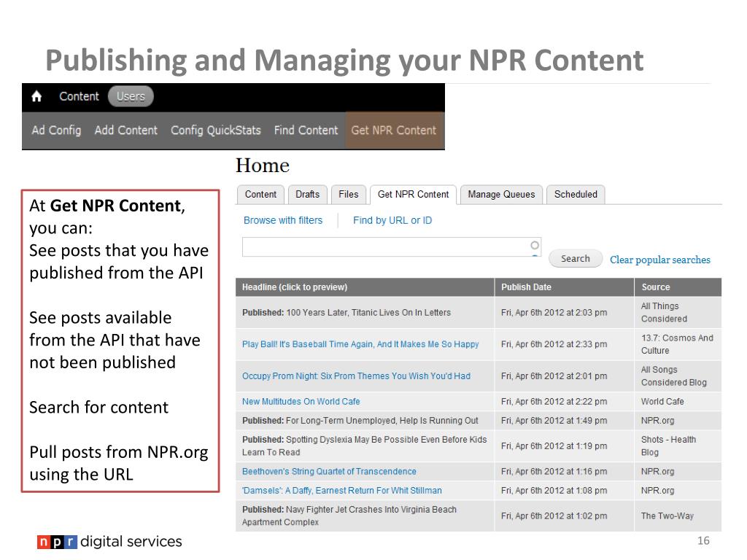Click the Publish Date column header

[x=564, y=287]
